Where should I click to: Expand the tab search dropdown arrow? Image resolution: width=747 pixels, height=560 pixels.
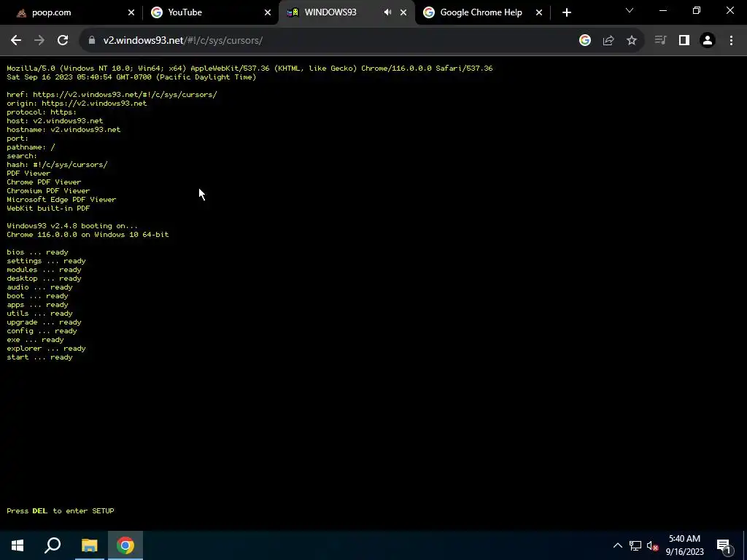click(630, 10)
